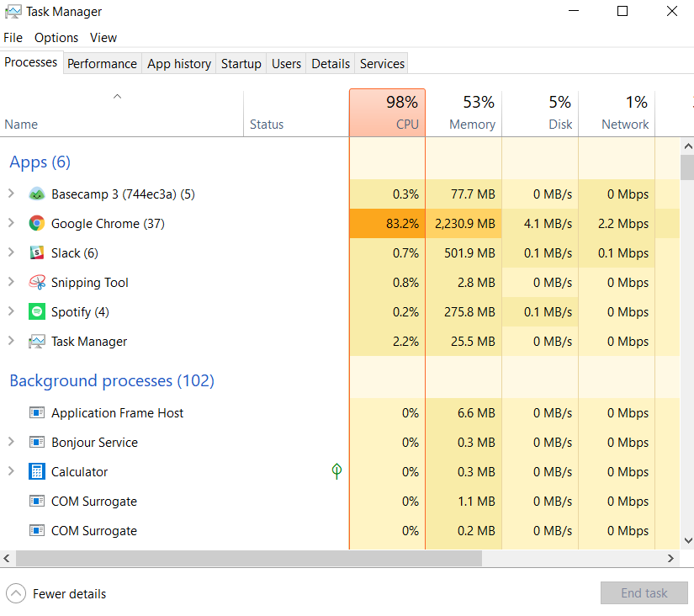Switch to the Performance tab
This screenshot has width=694, height=616.
(103, 64)
